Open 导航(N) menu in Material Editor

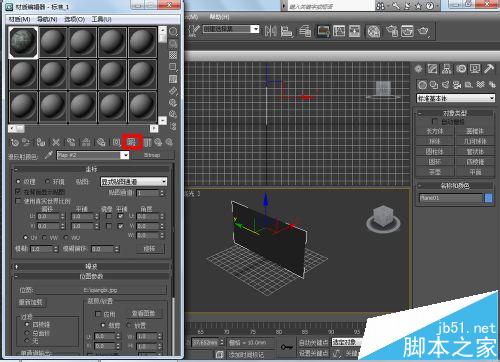[47, 19]
